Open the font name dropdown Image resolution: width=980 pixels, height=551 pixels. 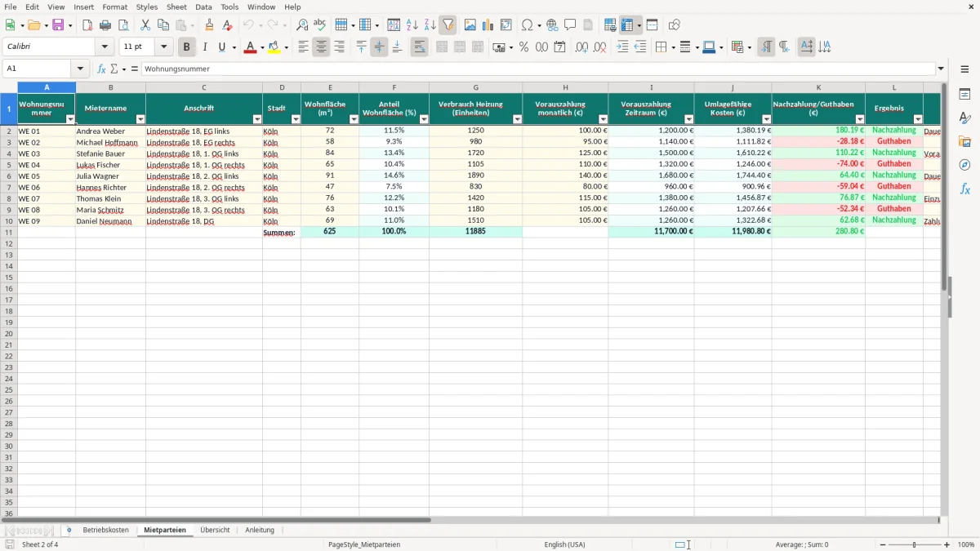click(104, 47)
